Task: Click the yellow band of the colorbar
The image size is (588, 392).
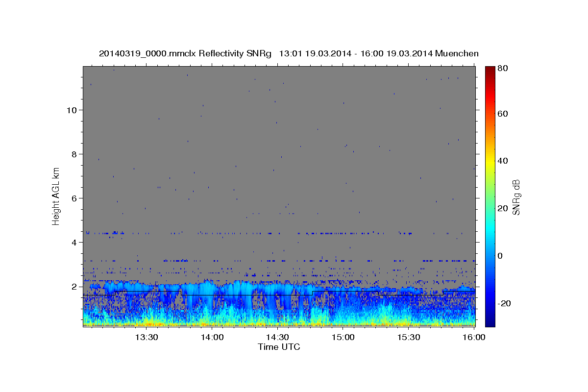Action: pos(490,162)
